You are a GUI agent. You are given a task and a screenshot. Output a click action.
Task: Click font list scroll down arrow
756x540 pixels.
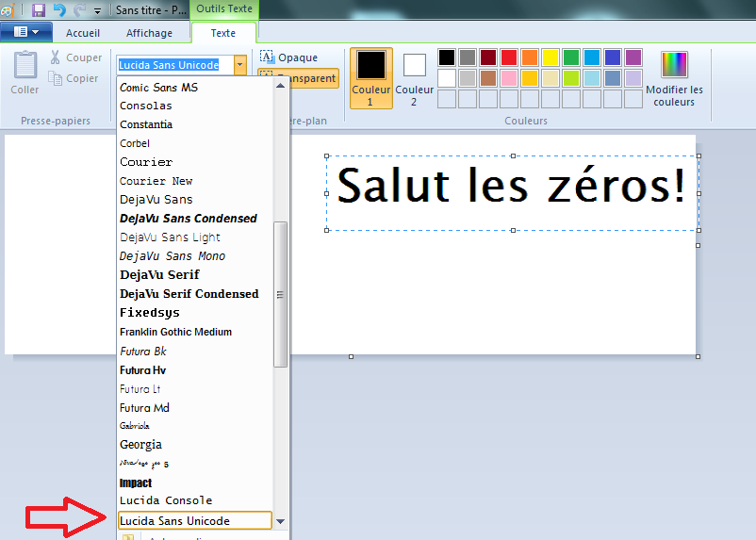(280, 521)
